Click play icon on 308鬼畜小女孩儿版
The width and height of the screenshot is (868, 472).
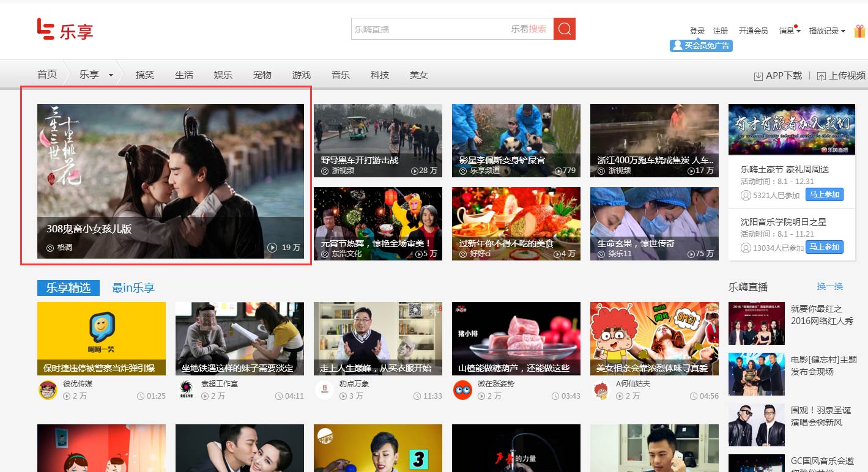(x=272, y=248)
